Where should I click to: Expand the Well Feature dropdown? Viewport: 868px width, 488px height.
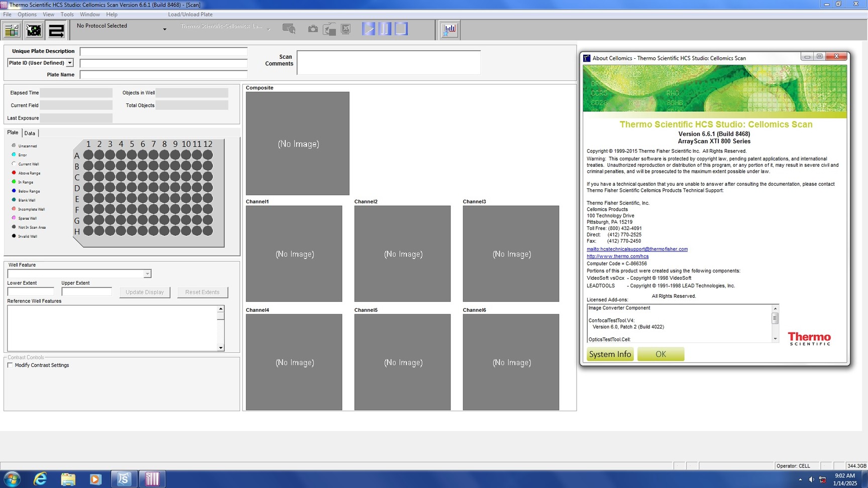point(147,274)
